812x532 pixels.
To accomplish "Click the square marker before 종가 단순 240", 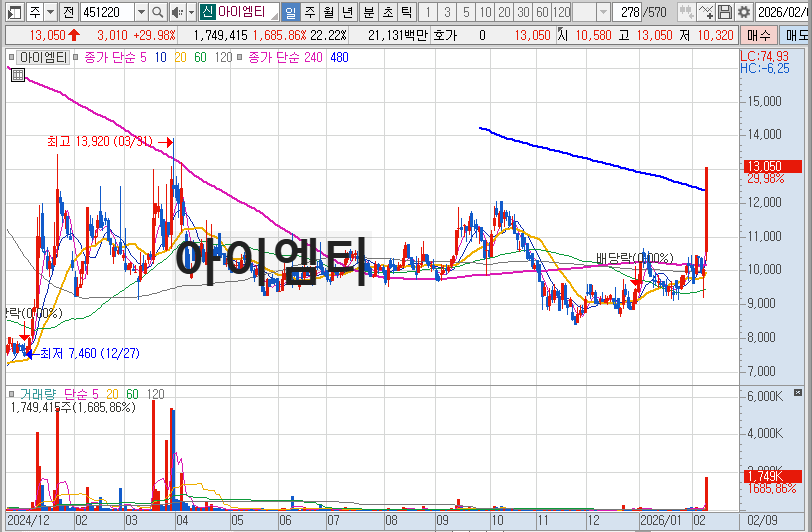I will pos(240,57).
